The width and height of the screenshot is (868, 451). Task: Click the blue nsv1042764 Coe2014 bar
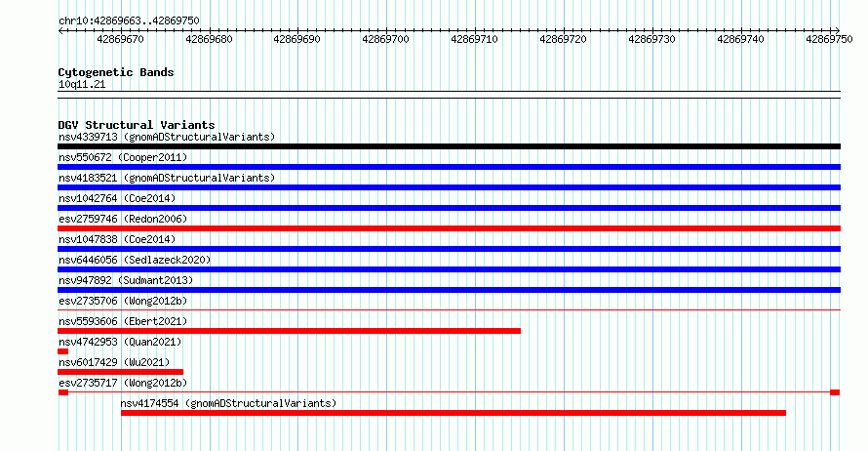click(449, 208)
